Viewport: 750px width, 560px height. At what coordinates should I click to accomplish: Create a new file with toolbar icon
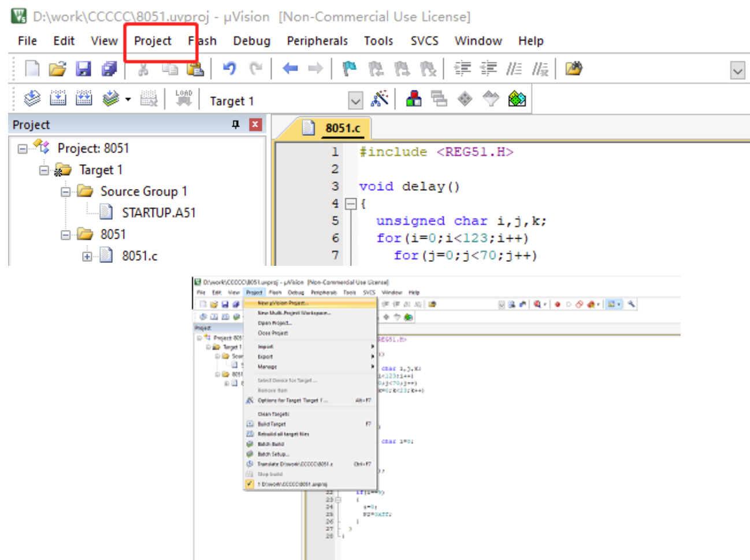pos(32,69)
